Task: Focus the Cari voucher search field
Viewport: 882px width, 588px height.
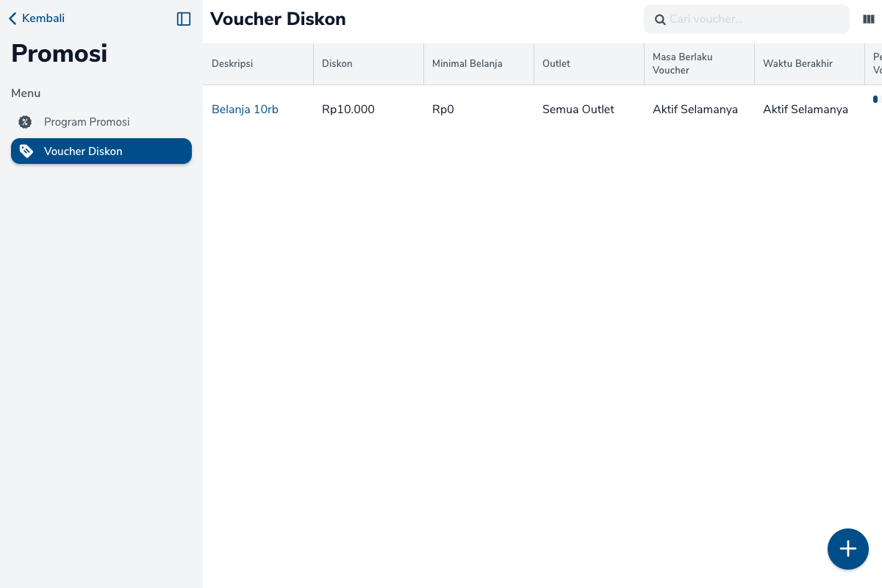Action: (x=747, y=19)
